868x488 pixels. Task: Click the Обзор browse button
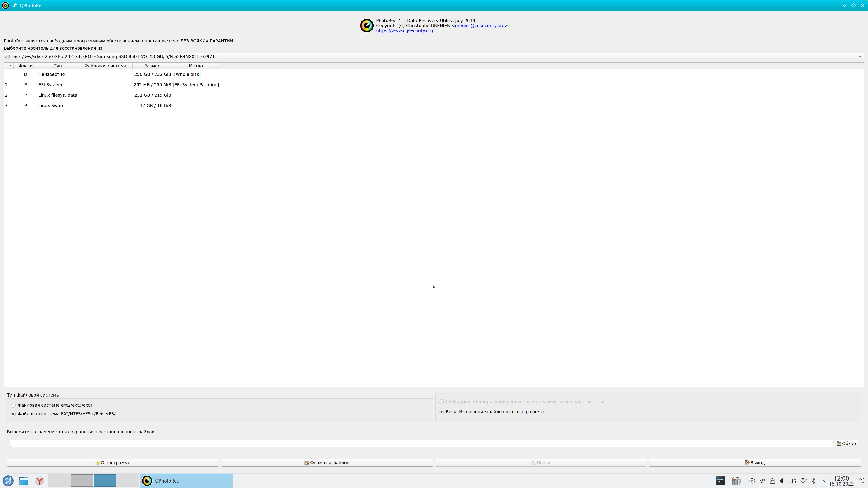pyautogui.click(x=846, y=443)
